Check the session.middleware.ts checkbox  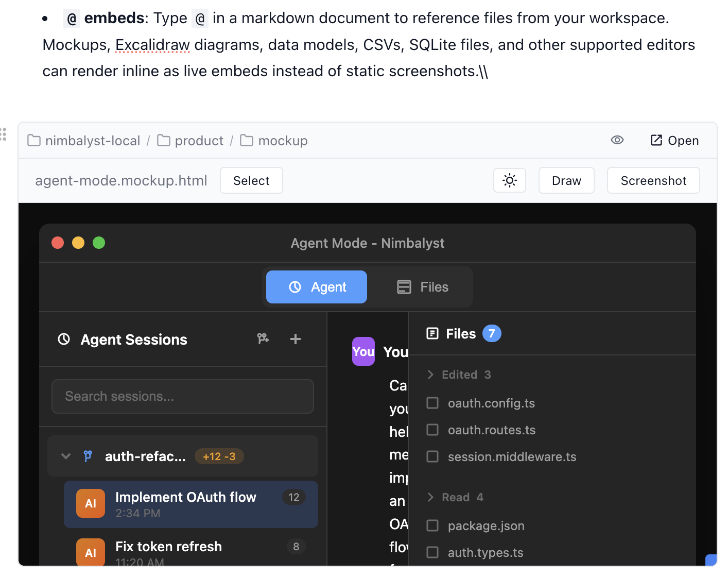pos(432,456)
